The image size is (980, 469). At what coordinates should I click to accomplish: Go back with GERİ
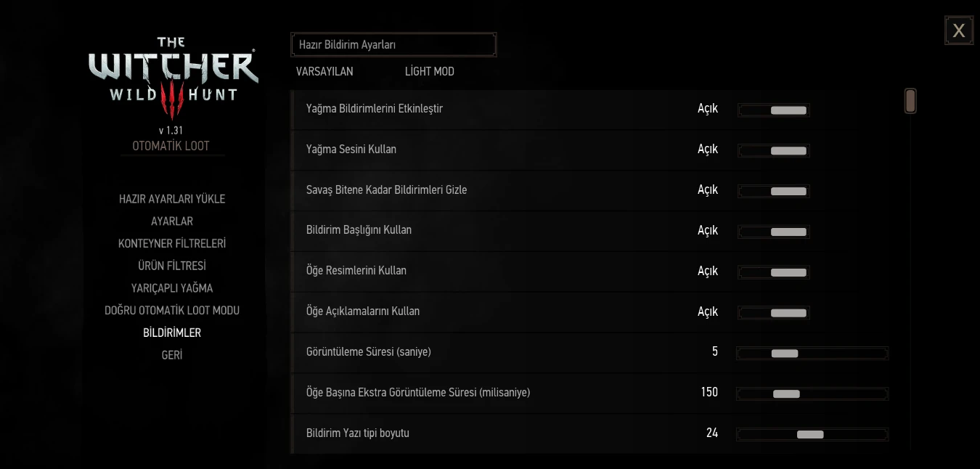(x=172, y=355)
